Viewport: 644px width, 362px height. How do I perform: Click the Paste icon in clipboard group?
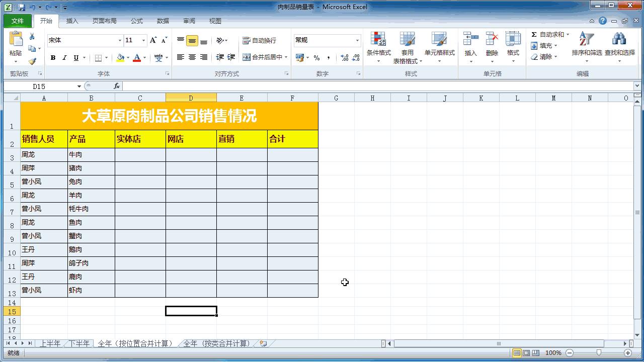(16, 40)
